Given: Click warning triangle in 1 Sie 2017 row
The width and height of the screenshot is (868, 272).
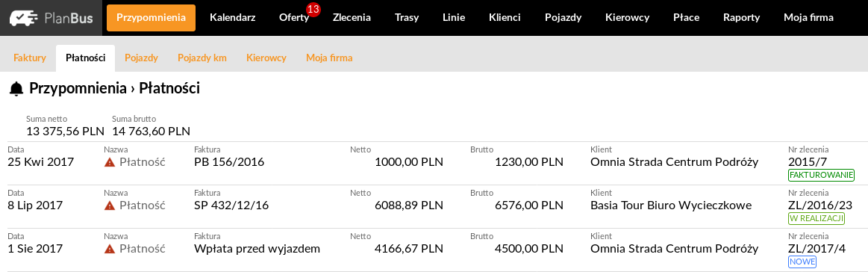Looking at the screenshot, I should click(x=110, y=249).
